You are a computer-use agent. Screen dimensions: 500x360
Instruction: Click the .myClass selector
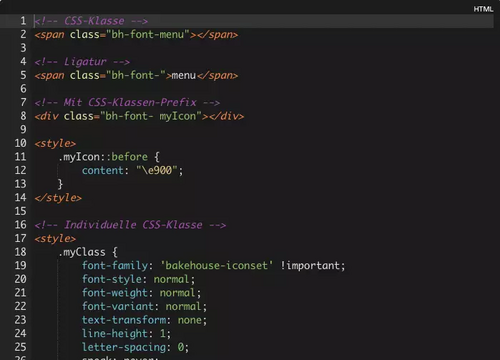click(82, 252)
